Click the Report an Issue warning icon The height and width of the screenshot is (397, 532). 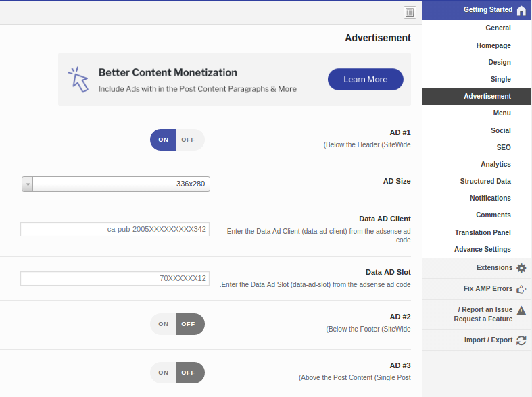tap(521, 310)
